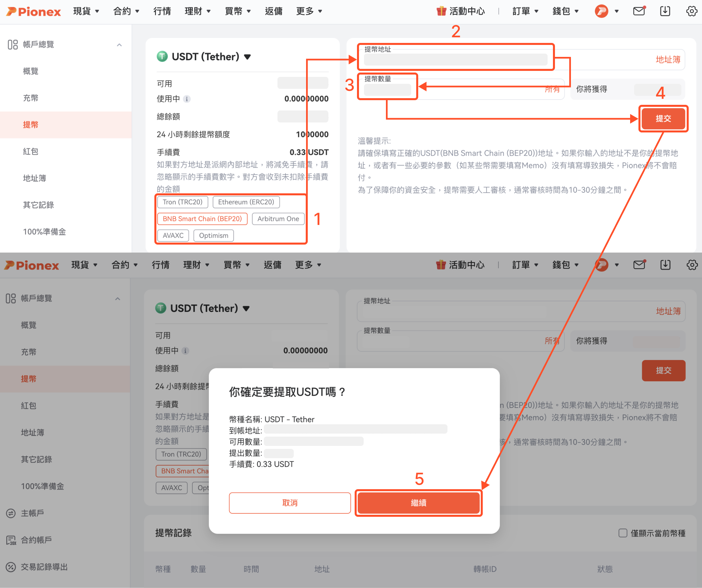This screenshot has width=702, height=588.
Task: Select AVAXC in lower dimmed page
Action: [171, 488]
